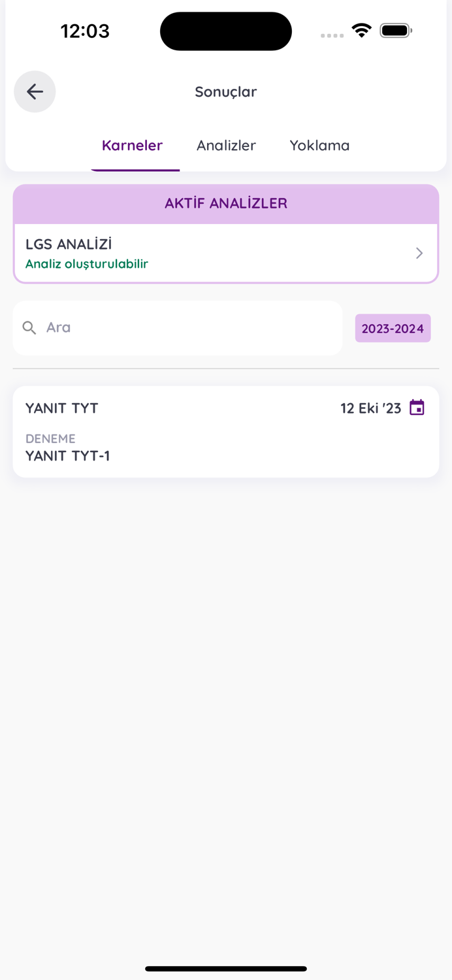The height and width of the screenshot is (980, 452).
Task: Tap the back arrow icon
Action: pyautogui.click(x=35, y=91)
